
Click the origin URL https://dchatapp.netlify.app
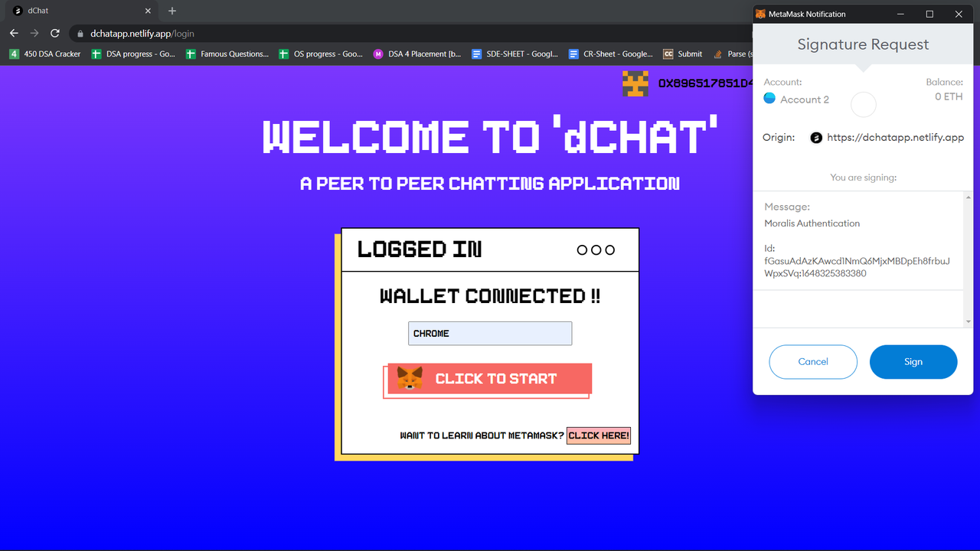(896, 138)
